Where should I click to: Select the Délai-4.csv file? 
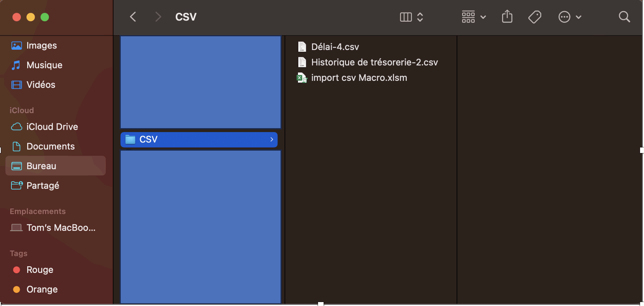335,47
